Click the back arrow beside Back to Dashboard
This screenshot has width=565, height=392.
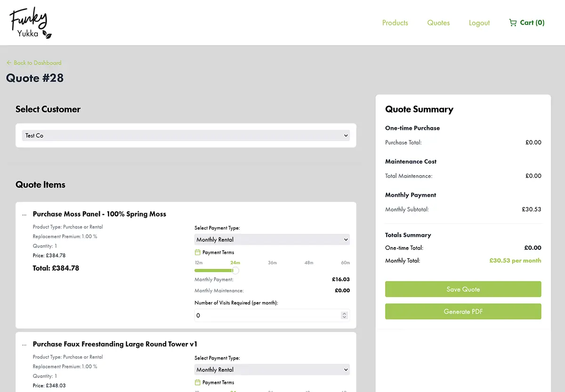pos(8,63)
